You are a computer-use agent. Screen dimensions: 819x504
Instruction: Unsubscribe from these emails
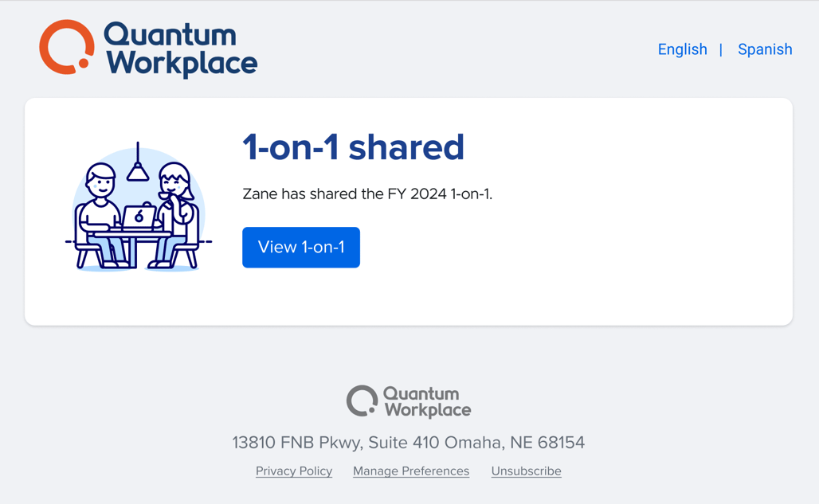tap(526, 471)
